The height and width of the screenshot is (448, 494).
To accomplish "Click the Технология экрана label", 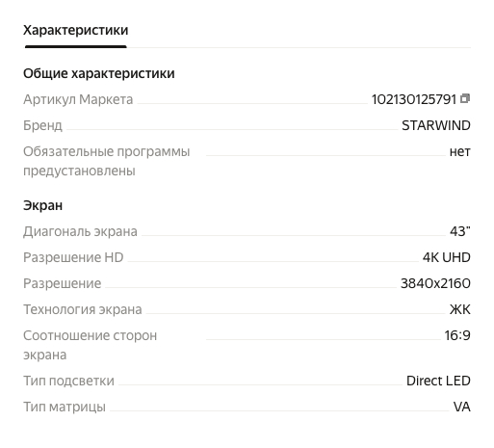I will [x=83, y=309].
